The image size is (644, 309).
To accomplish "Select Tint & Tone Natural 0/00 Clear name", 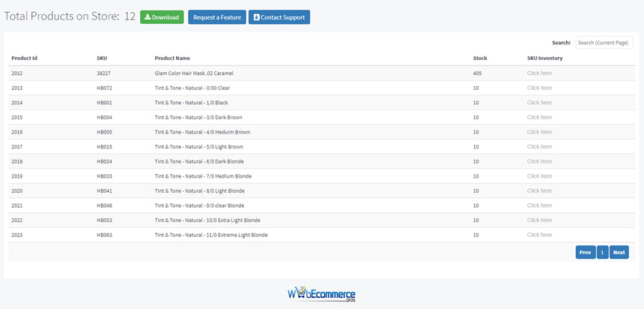I will (192, 88).
